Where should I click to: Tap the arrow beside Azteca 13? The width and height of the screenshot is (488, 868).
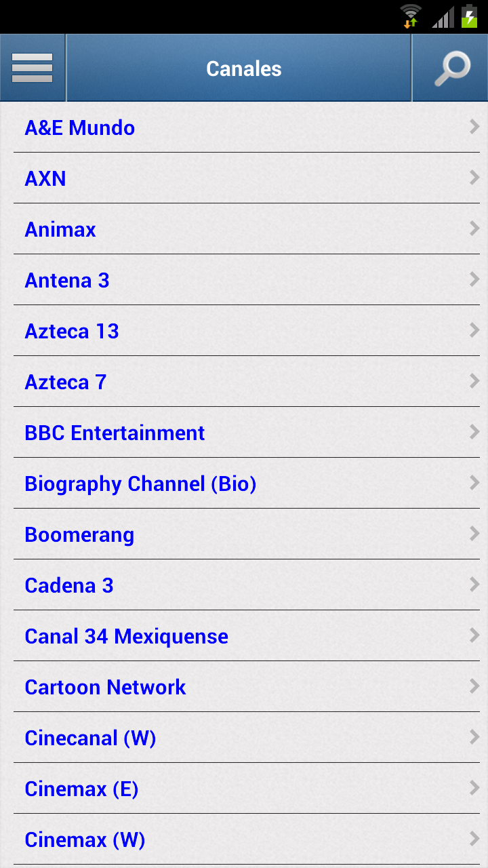[x=474, y=330]
